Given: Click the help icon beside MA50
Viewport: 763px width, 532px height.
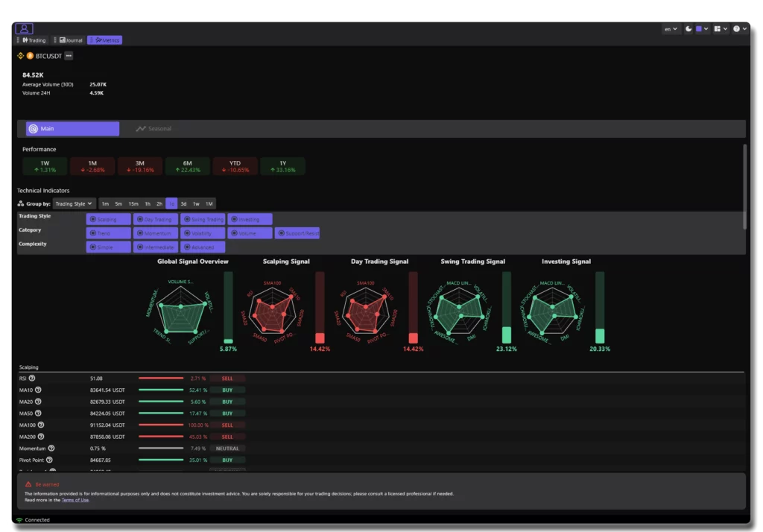Looking at the screenshot, I should pyautogui.click(x=38, y=414).
